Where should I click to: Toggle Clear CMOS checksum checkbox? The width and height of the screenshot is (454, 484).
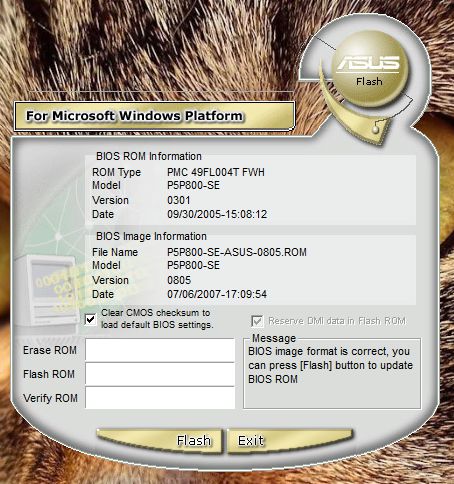pyautogui.click(x=90, y=320)
